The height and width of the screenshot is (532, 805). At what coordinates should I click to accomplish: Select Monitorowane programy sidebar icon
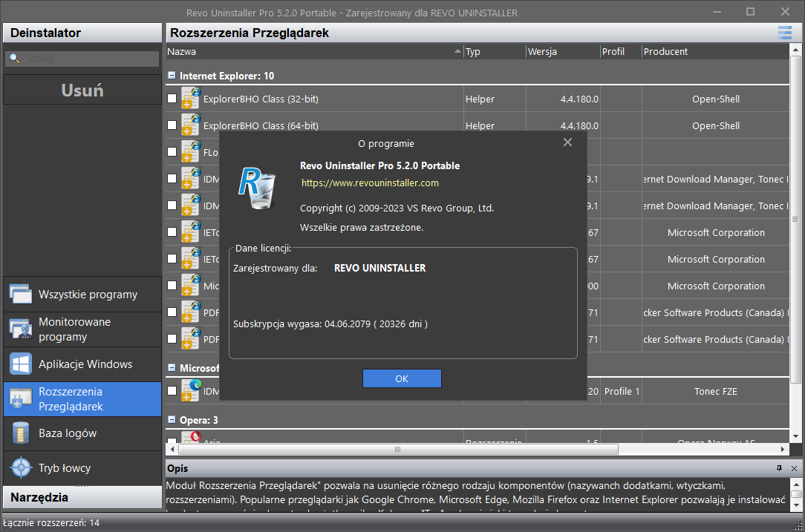21,329
